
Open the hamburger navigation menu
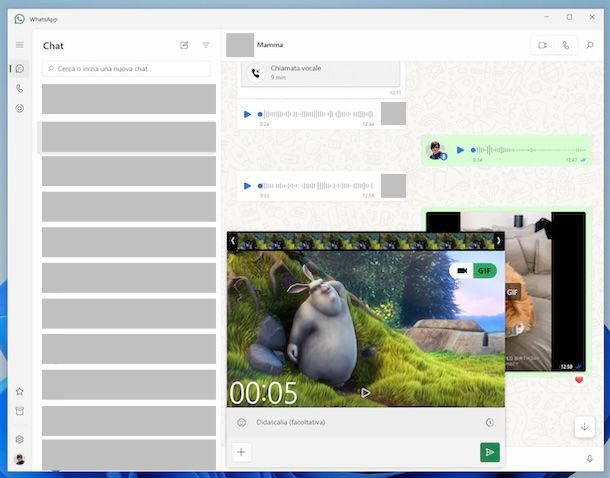click(19, 45)
